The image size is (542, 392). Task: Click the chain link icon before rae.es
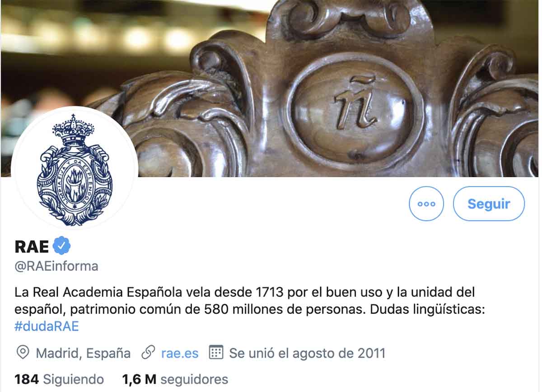point(148,353)
